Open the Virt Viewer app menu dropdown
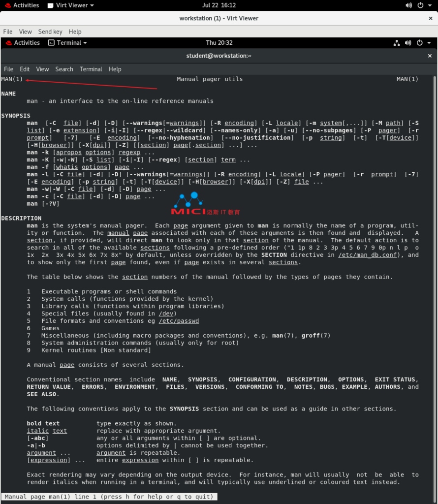Screen dimensions: 438x504 tap(71, 5)
